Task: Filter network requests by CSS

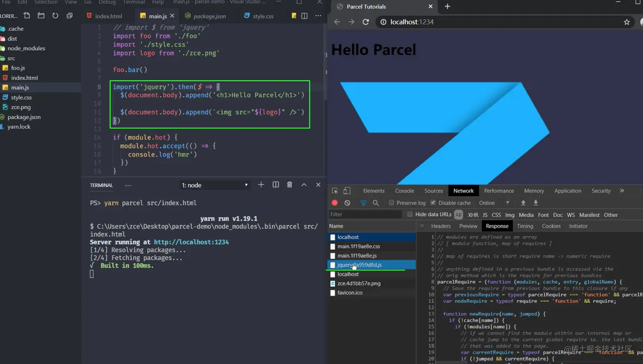Action: (x=496, y=215)
